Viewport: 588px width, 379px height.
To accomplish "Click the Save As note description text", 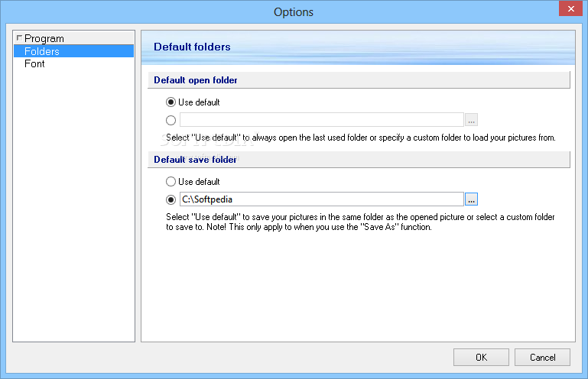I will [360, 222].
